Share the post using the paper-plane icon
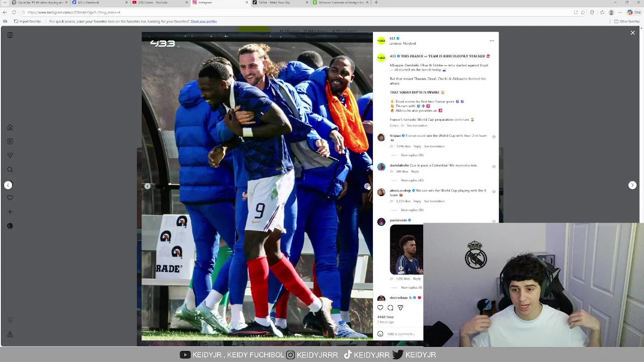644x362 pixels. pos(400,308)
